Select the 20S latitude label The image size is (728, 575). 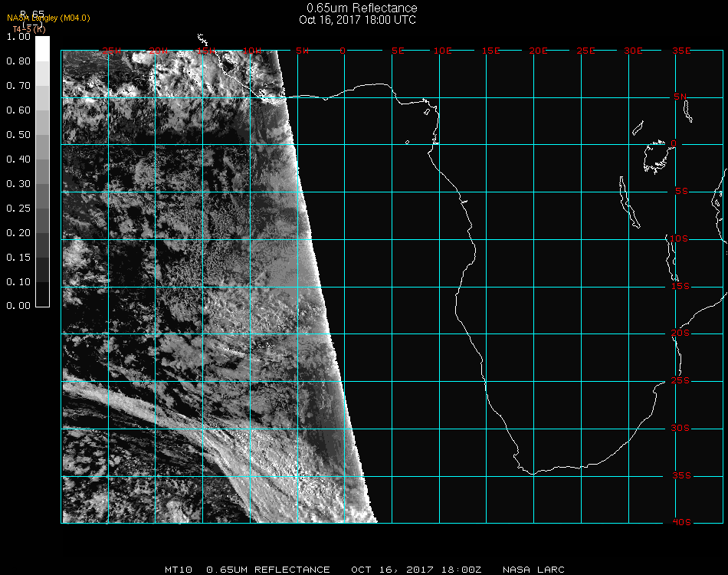680,333
